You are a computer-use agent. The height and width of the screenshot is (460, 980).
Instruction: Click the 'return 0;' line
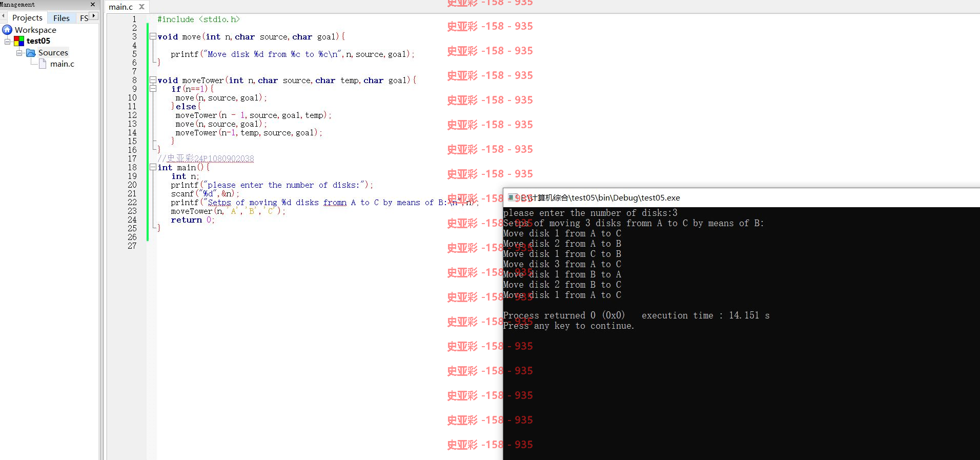click(193, 220)
